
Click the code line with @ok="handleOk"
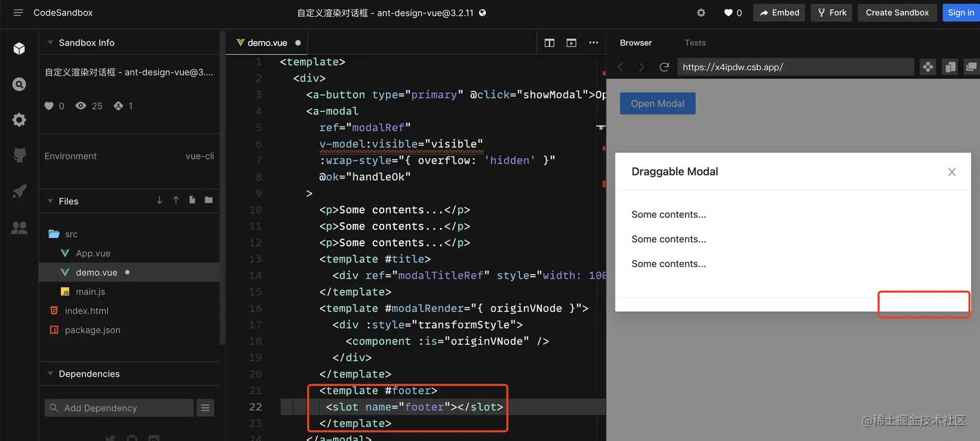click(365, 177)
